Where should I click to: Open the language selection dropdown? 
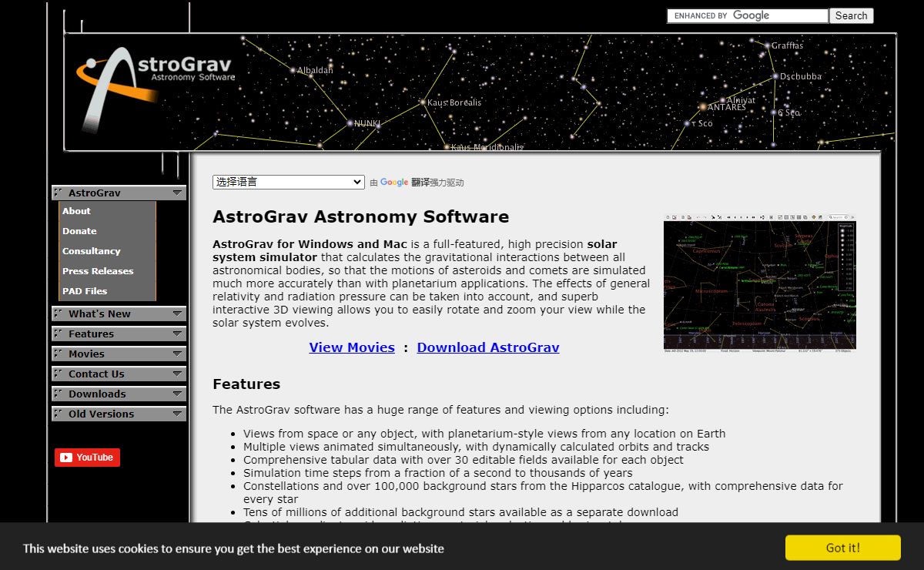[288, 183]
